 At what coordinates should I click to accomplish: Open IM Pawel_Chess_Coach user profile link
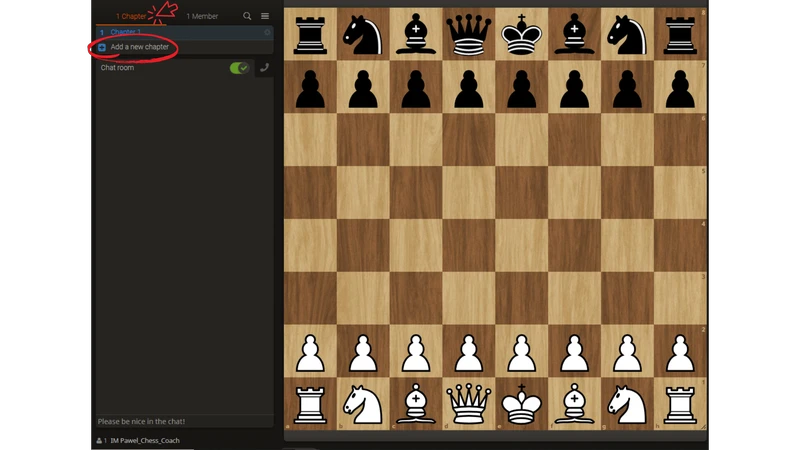coord(144,440)
